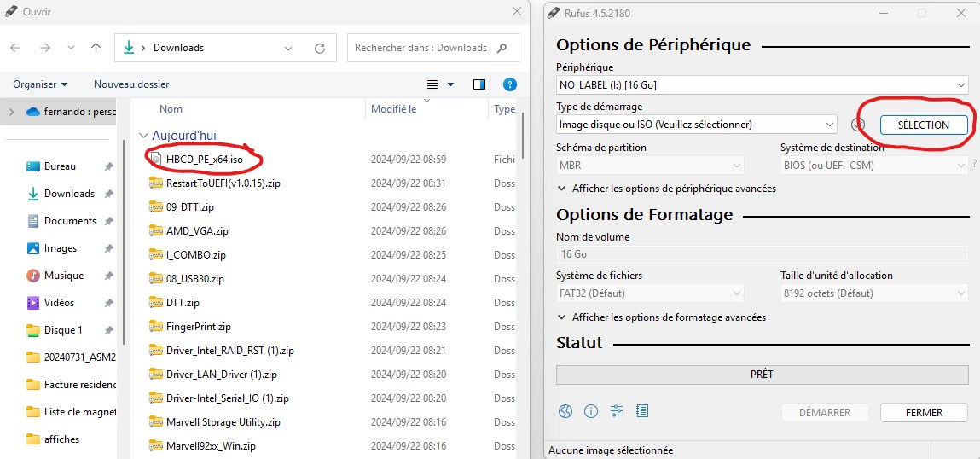Open the Taille d'unité d'allocation dropdown
Image resolution: width=980 pixels, height=459 pixels.
coord(873,293)
